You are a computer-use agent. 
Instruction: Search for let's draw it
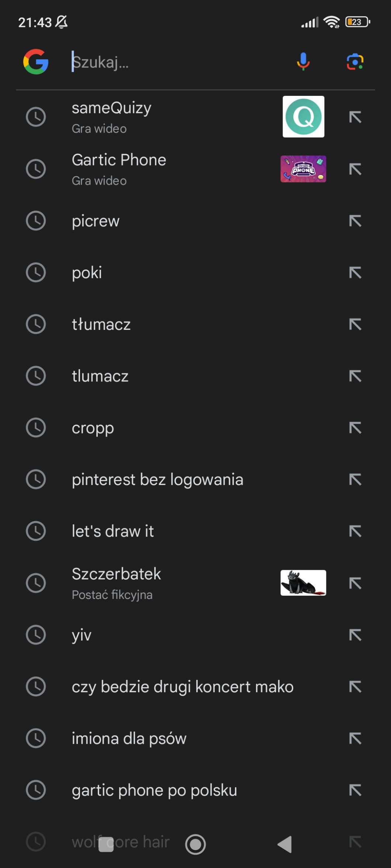coord(113,531)
